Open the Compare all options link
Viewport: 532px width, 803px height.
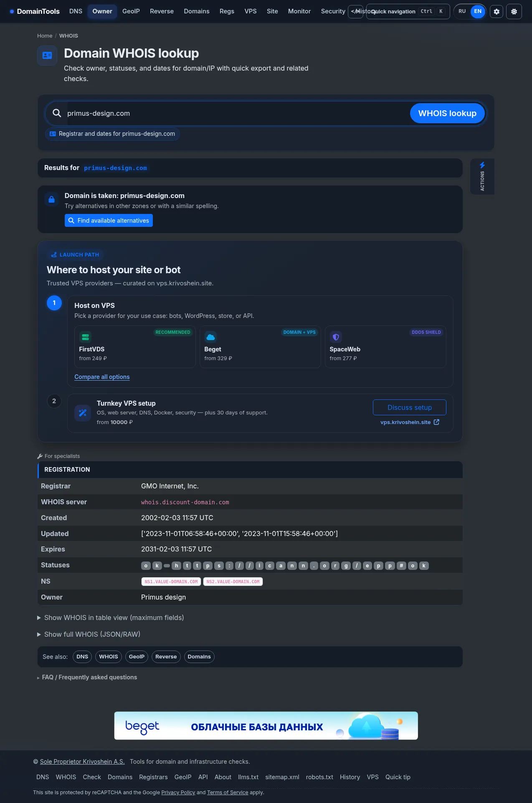[x=102, y=377]
